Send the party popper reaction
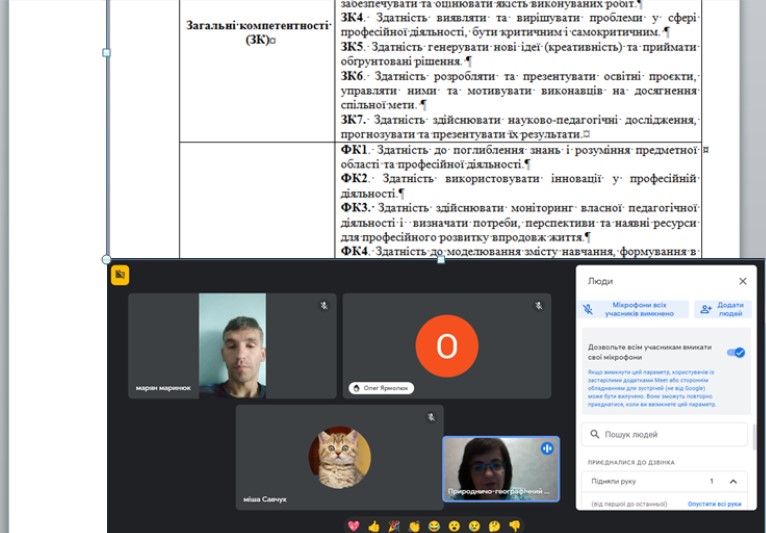Image resolution: width=766 pixels, height=533 pixels. coord(394,526)
